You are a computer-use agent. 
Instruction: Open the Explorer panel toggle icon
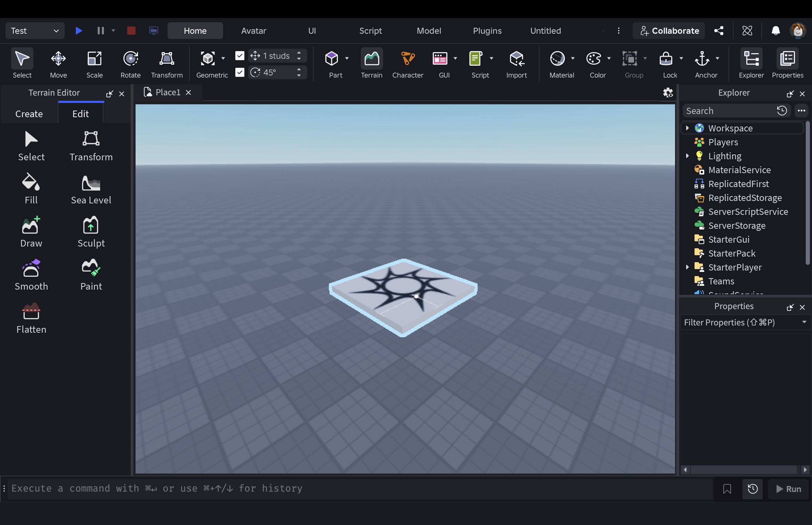752,64
